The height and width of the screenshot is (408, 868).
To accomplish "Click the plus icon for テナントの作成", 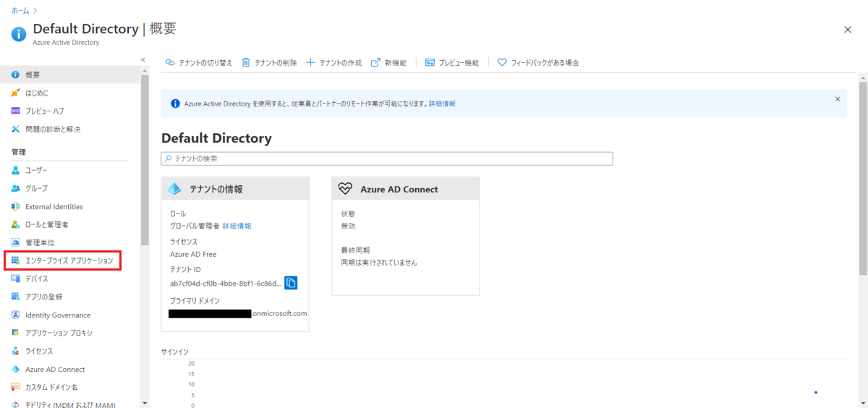I will (311, 63).
